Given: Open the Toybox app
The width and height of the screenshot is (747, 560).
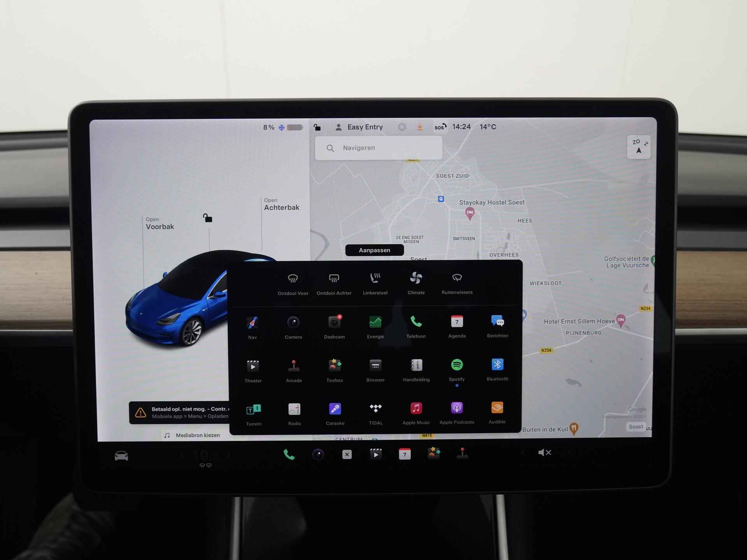Looking at the screenshot, I should [x=334, y=371].
